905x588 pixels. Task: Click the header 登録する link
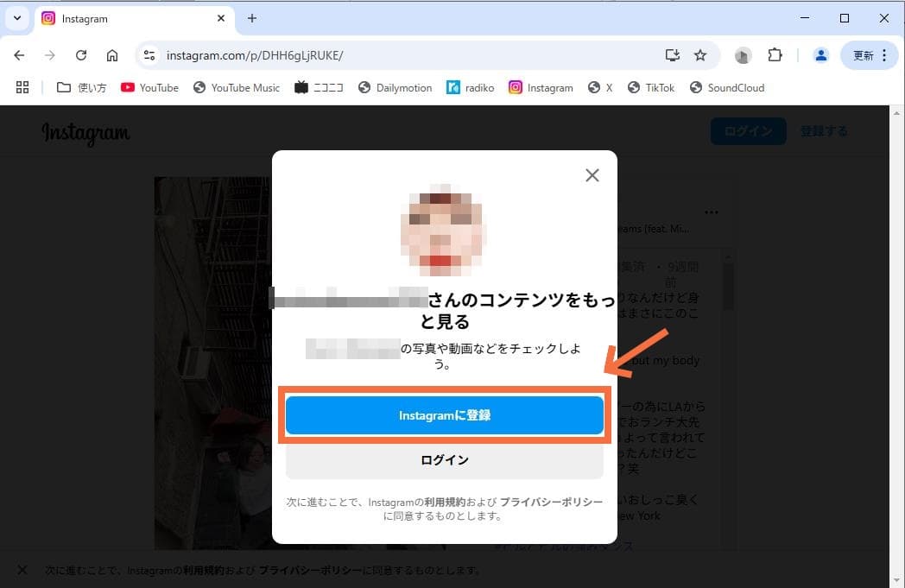824,131
